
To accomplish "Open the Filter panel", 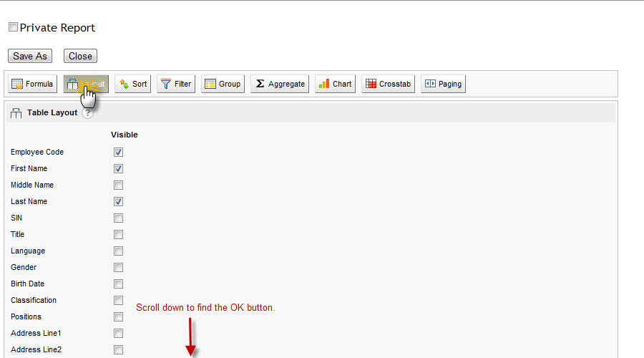I will coord(176,84).
